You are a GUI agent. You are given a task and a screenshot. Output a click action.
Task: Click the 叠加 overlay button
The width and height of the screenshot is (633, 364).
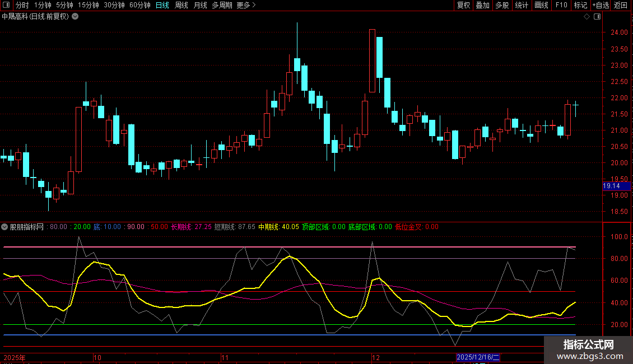(x=482, y=5)
